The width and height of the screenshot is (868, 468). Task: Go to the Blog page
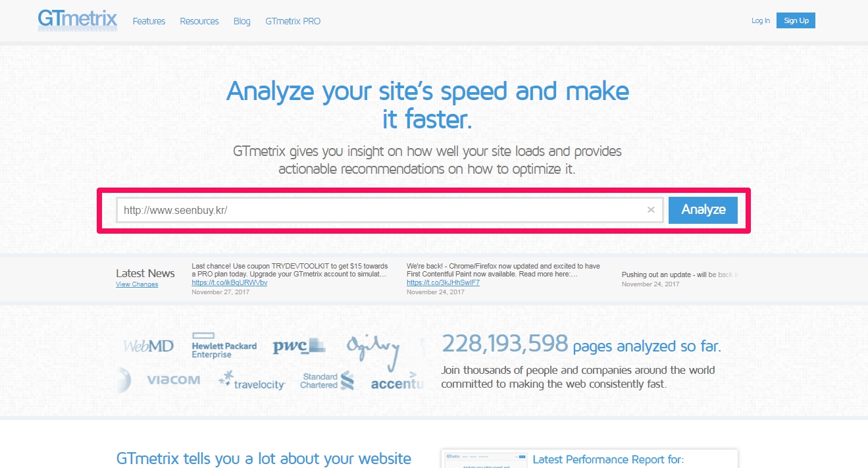coord(242,21)
